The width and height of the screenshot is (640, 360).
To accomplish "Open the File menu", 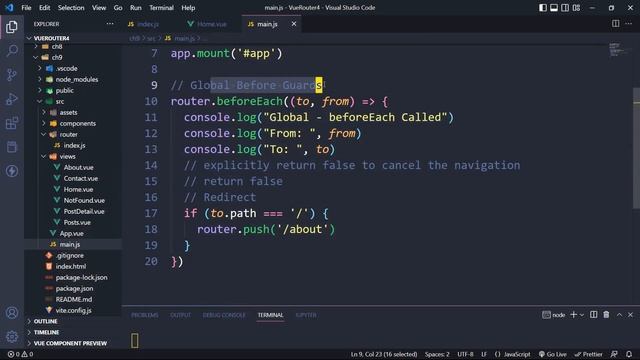I will coord(26,8).
